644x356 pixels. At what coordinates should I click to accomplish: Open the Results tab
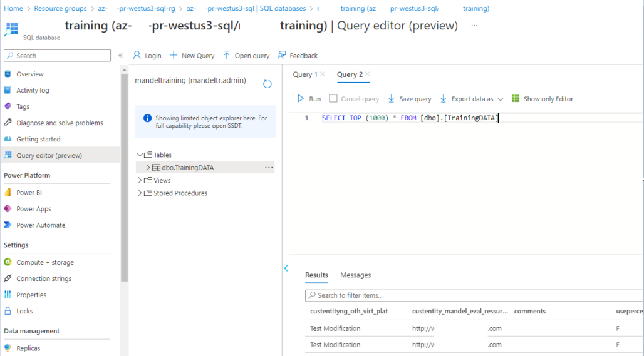coord(316,275)
